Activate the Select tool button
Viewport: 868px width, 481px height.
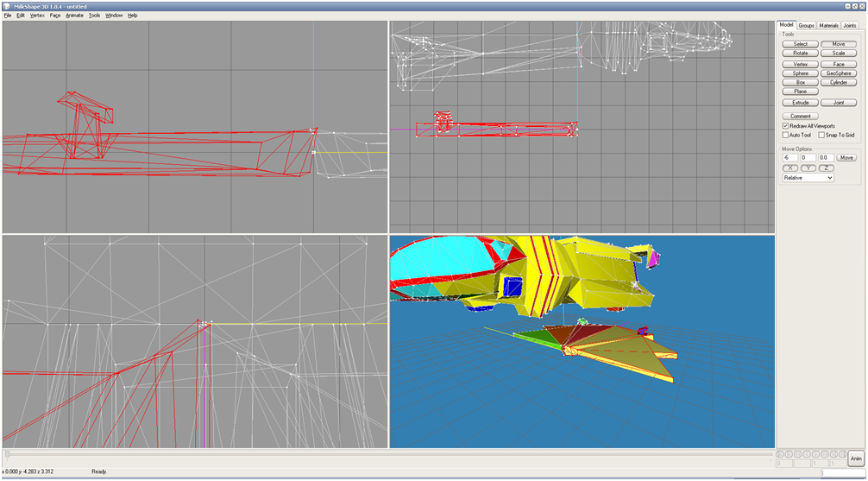(801, 44)
